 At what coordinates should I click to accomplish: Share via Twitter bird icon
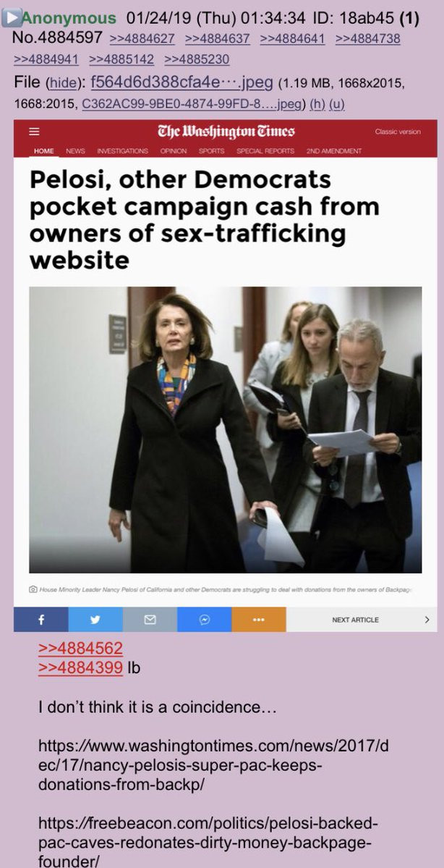(x=95, y=620)
